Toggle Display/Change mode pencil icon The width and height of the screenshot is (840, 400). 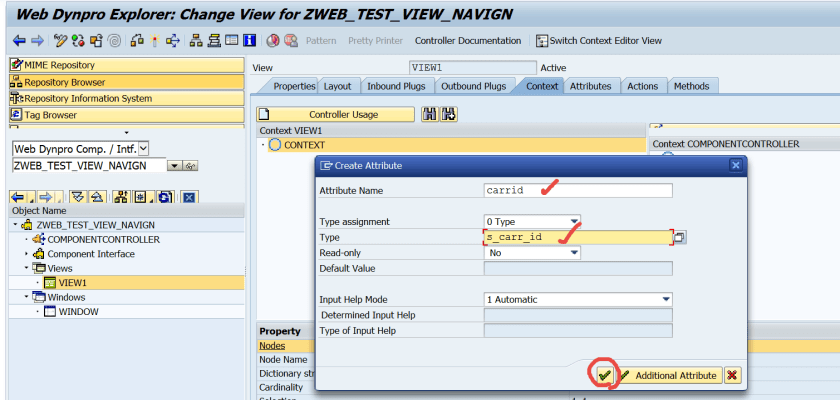61,41
